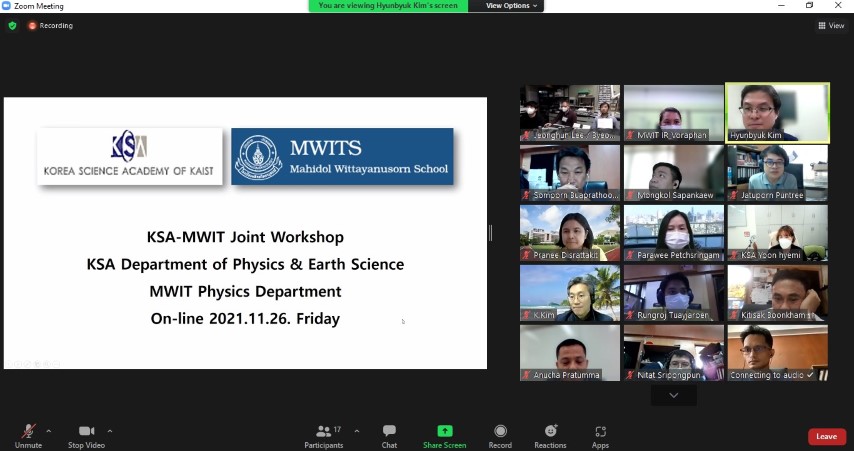Click muted mic icon on Anucha Pratumma tile
Image resolution: width=854 pixels, height=451 pixels.
click(527, 375)
